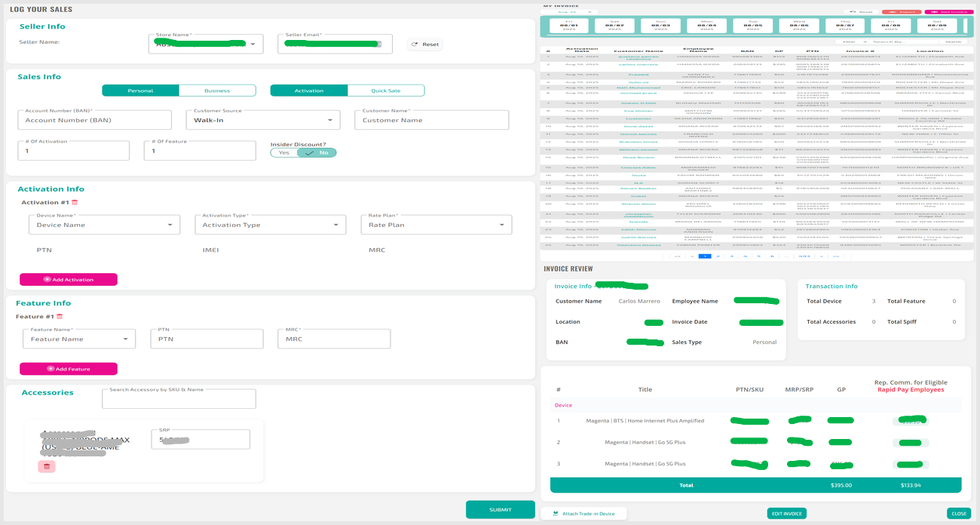Click the Attach Trade-in-Device icon
Viewport: 980px width, 525px height.
pyautogui.click(x=556, y=514)
